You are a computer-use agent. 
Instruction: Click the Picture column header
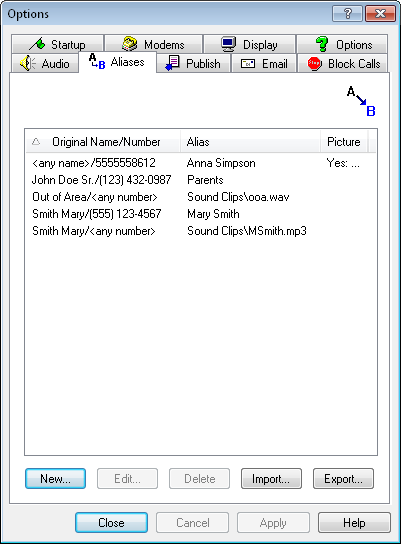pos(344,142)
